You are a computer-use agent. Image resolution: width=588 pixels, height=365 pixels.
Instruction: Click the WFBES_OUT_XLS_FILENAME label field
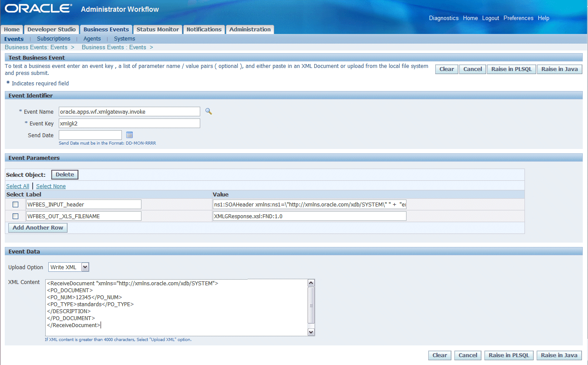tap(84, 216)
